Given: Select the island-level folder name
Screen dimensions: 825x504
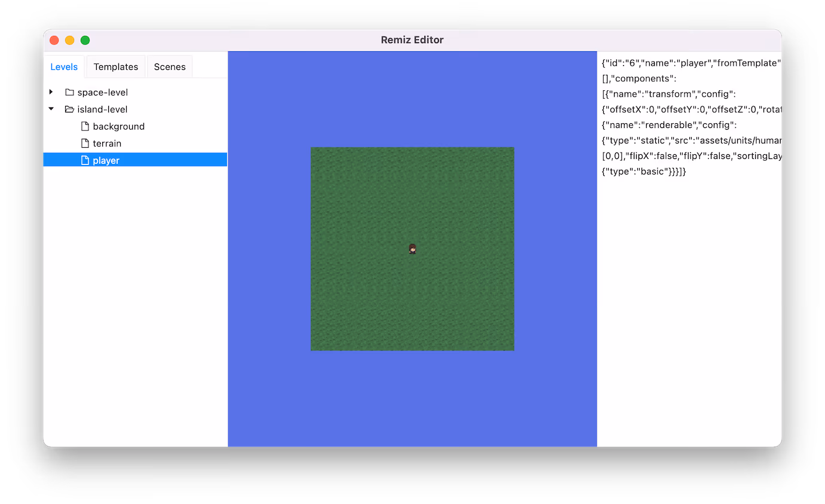Looking at the screenshot, I should [102, 109].
